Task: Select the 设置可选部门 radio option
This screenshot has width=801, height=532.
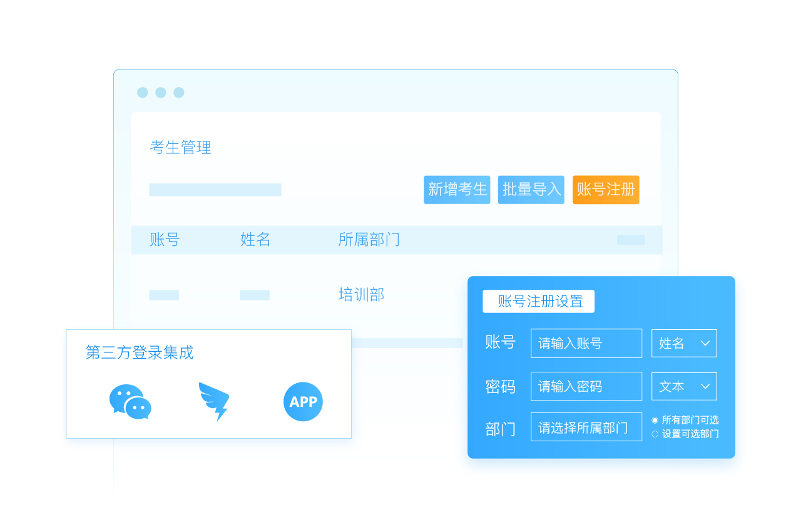Action: click(x=655, y=434)
